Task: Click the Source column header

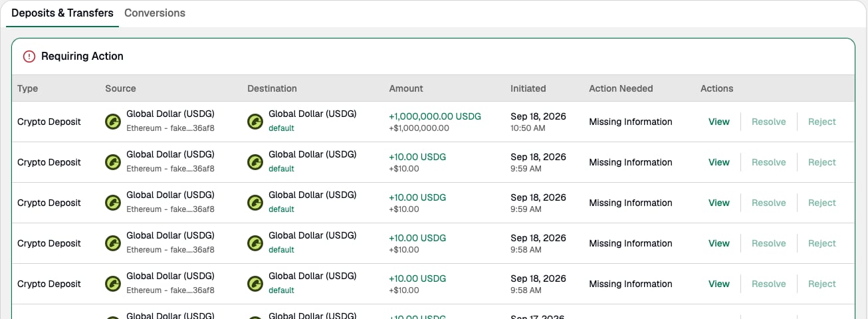Action: [120, 88]
